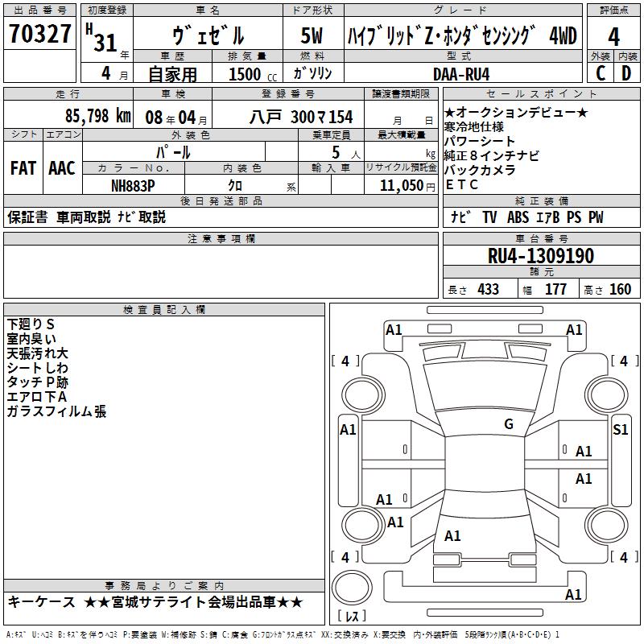Screen dimensions: 644x644
Task: Click the inspector note シートしわ
Action: point(37,368)
